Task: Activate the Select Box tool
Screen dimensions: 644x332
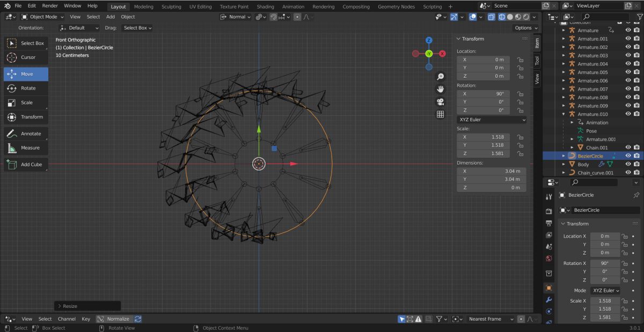Action: click(x=26, y=43)
